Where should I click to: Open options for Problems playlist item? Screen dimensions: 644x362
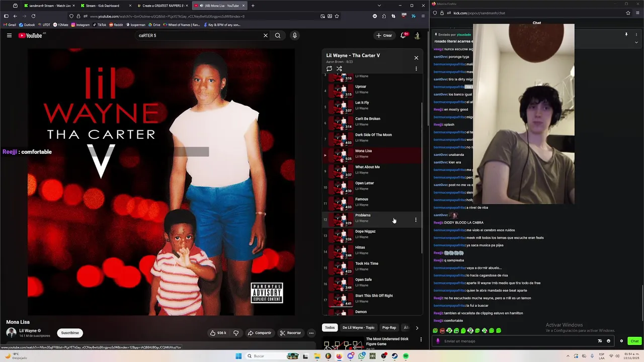416,220
